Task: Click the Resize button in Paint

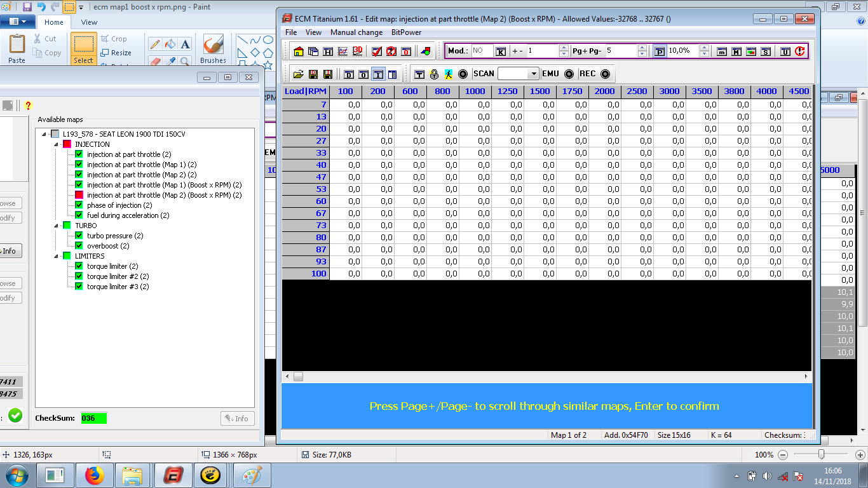Action: coord(116,53)
